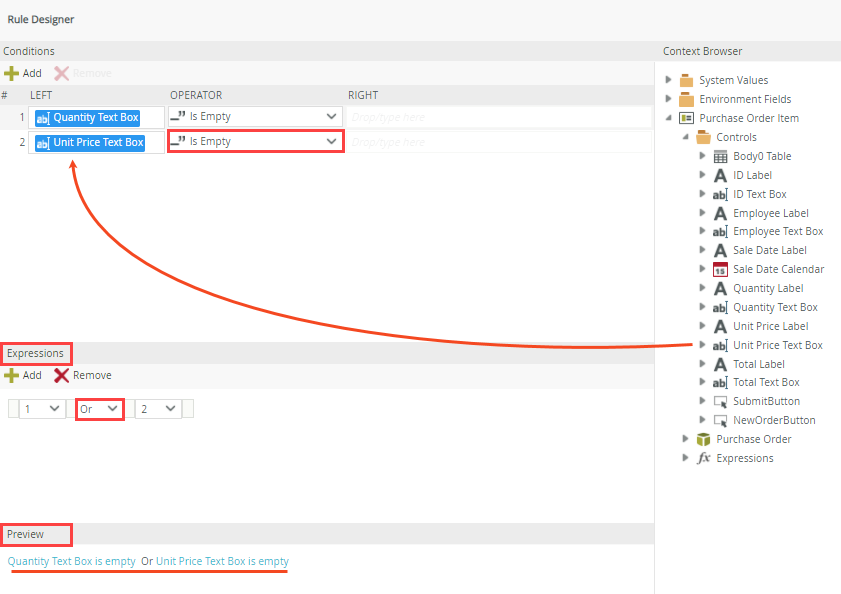The image size is (841, 594).
Task: Click the Purchase Order SmartObject cube icon
Action: (x=703, y=439)
